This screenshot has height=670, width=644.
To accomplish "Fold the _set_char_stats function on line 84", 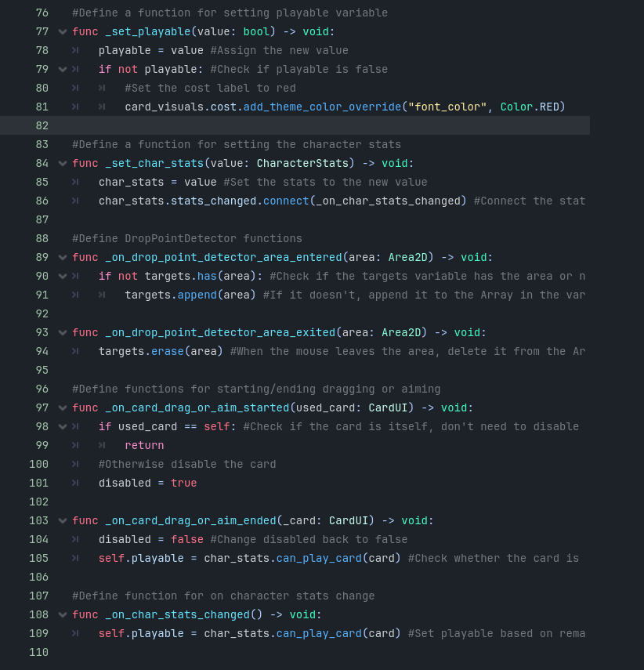I will 63,163.
